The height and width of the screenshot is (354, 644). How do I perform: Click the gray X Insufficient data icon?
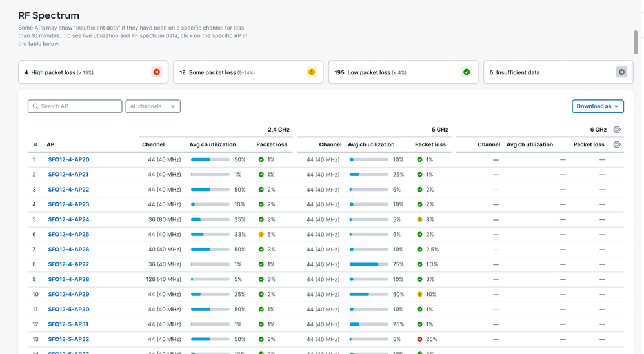coord(621,72)
